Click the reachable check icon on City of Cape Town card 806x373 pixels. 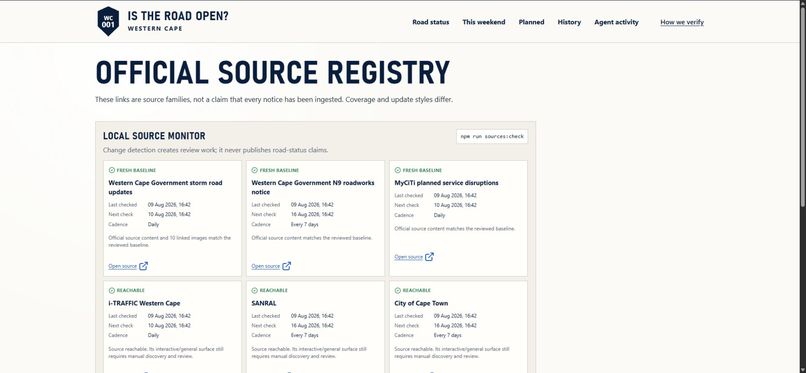tap(397, 290)
